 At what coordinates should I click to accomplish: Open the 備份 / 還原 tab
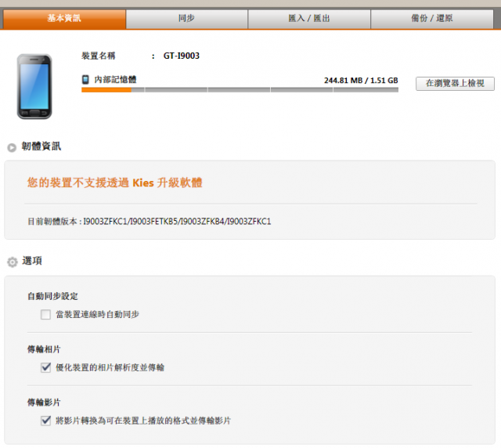coord(432,19)
